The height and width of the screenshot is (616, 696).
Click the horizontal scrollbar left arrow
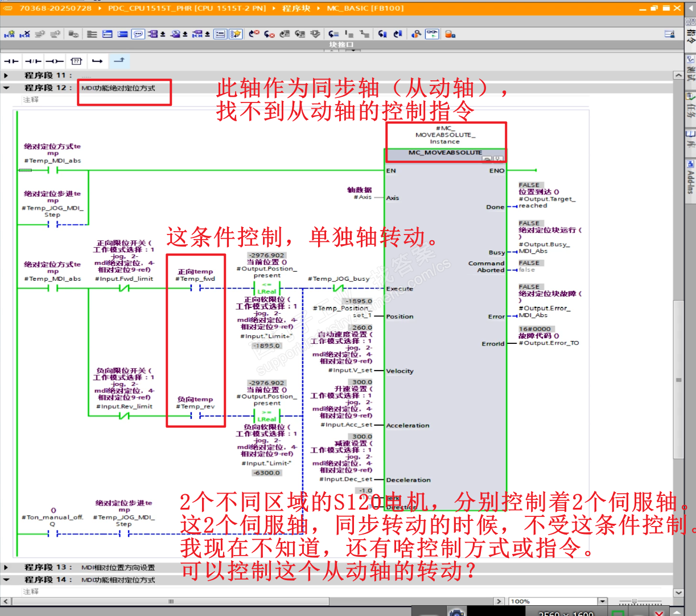click(x=6, y=601)
